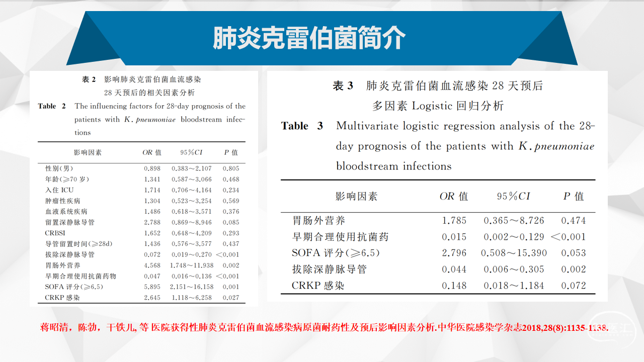Select Table 2 header 影响因素
Image resolution: width=644 pixels, height=362 pixels.
point(88,152)
